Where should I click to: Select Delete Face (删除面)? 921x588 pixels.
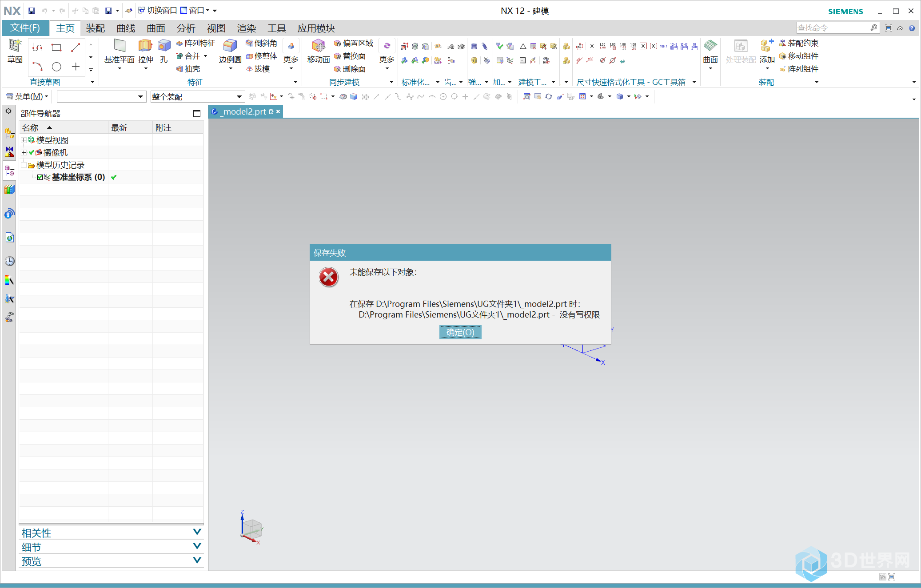(350, 69)
